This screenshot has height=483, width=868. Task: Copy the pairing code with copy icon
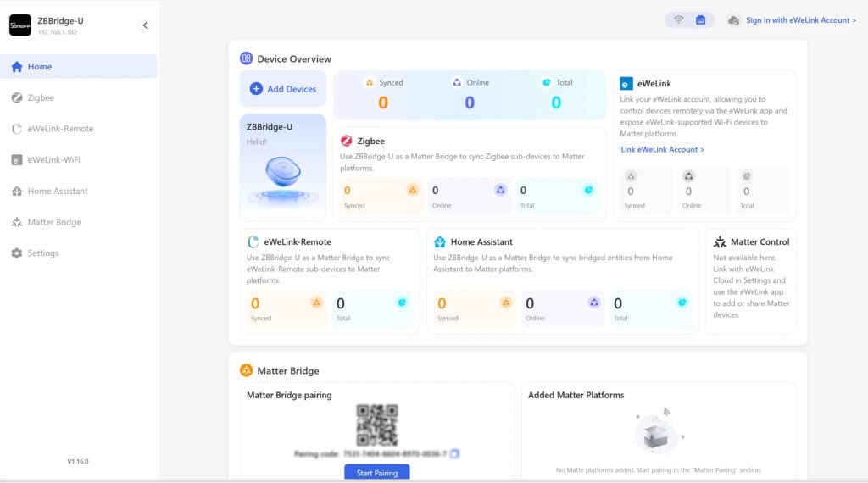click(x=454, y=453)
